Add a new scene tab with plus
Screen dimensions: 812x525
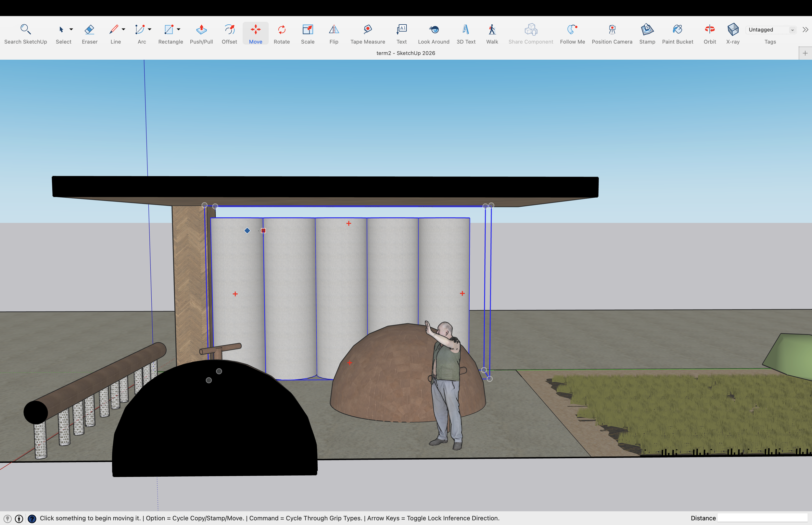point(805,53)
